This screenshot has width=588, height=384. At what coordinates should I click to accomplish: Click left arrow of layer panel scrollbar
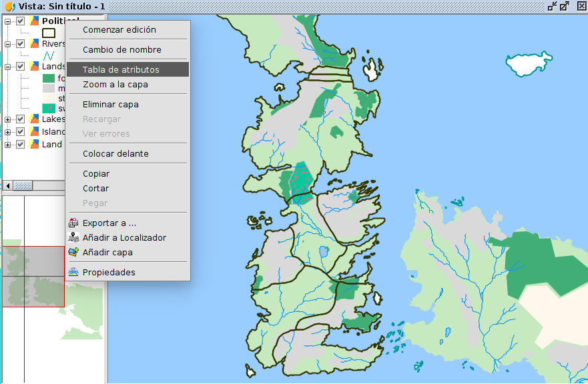[8, 185]
